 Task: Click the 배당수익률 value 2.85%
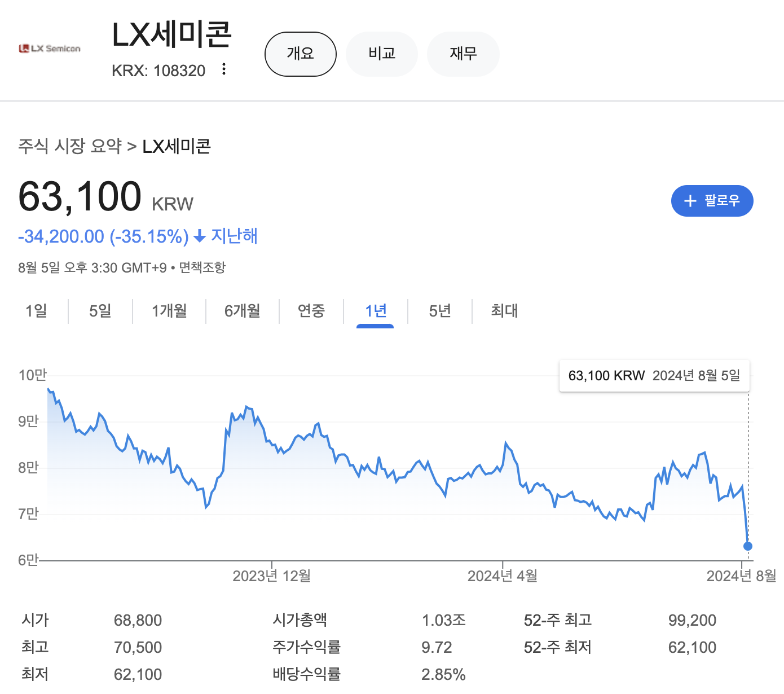443,675
